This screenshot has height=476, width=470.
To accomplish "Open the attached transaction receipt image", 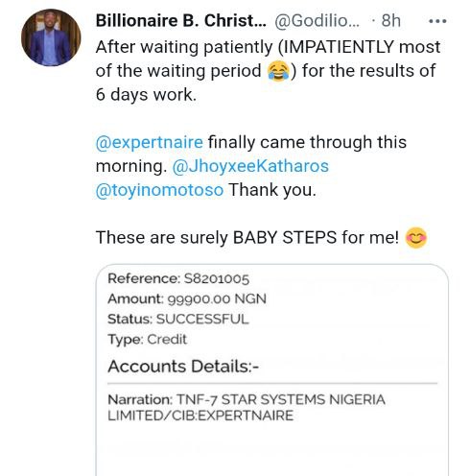I will point(272,369).
